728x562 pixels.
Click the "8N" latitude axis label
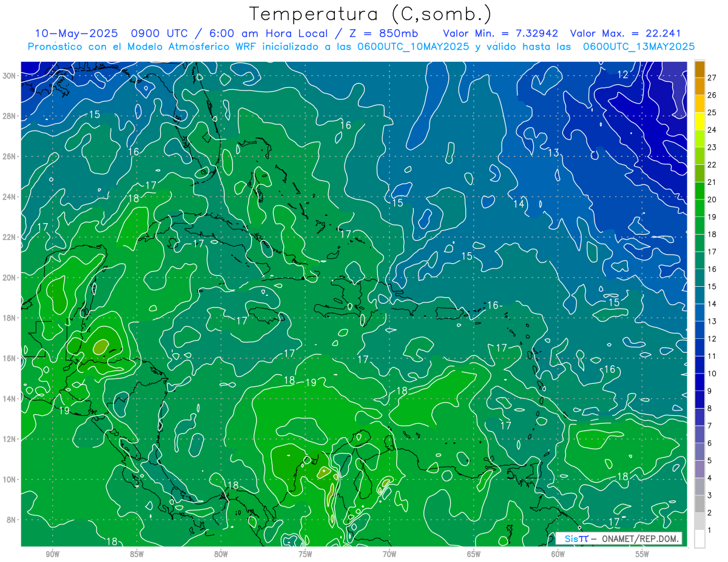[x=12, y=520]
